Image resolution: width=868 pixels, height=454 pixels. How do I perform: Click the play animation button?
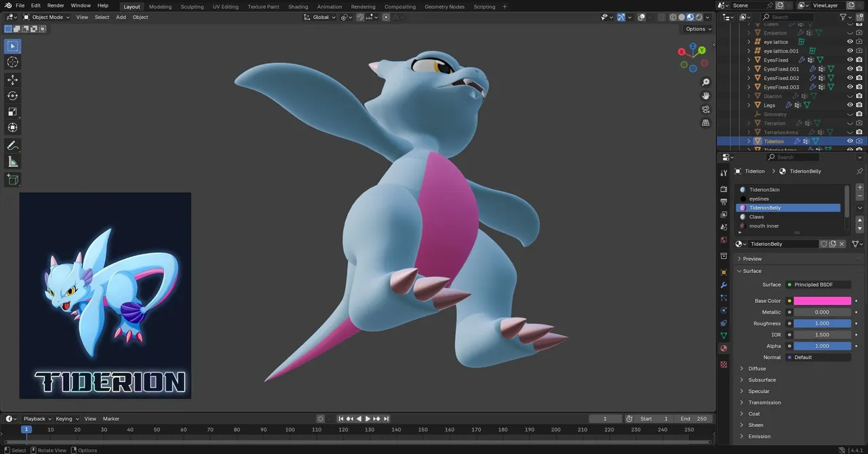pos(368,419)
